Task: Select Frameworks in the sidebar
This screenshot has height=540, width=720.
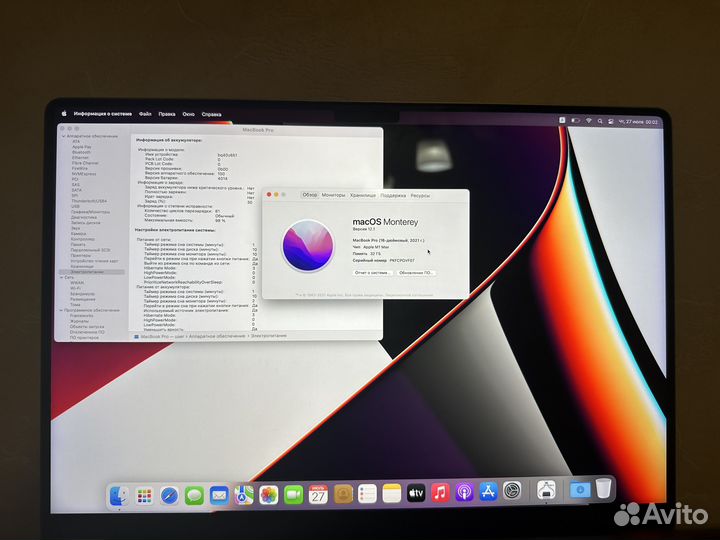Action: tap(81, 316)
